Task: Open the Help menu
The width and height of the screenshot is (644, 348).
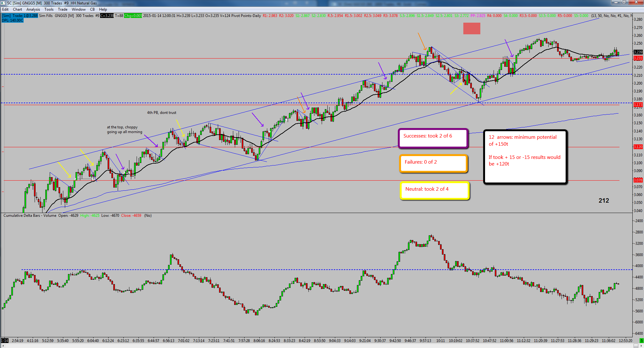Action: [x=103, y=9]
